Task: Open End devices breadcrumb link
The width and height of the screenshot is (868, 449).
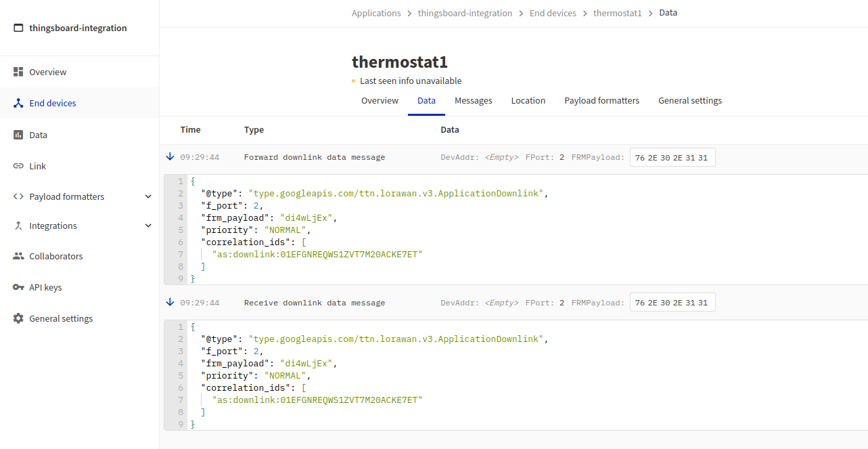Action: pos(553,13)
